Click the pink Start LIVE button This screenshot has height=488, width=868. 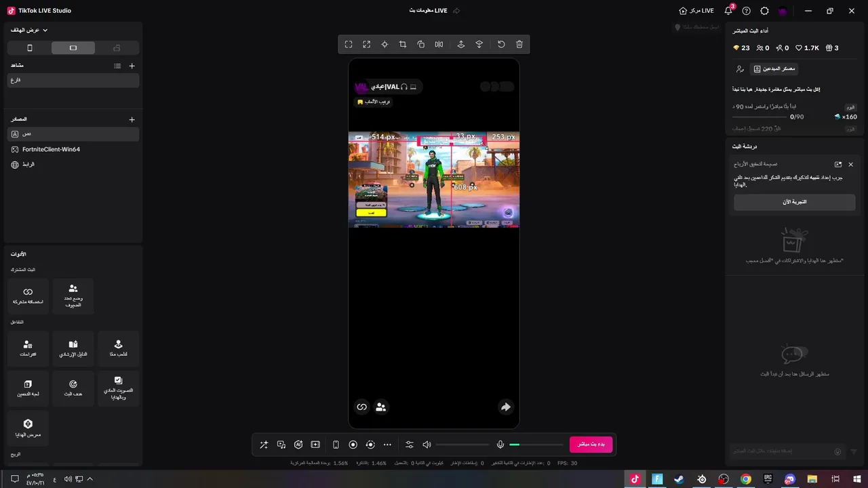click(591, 444)
